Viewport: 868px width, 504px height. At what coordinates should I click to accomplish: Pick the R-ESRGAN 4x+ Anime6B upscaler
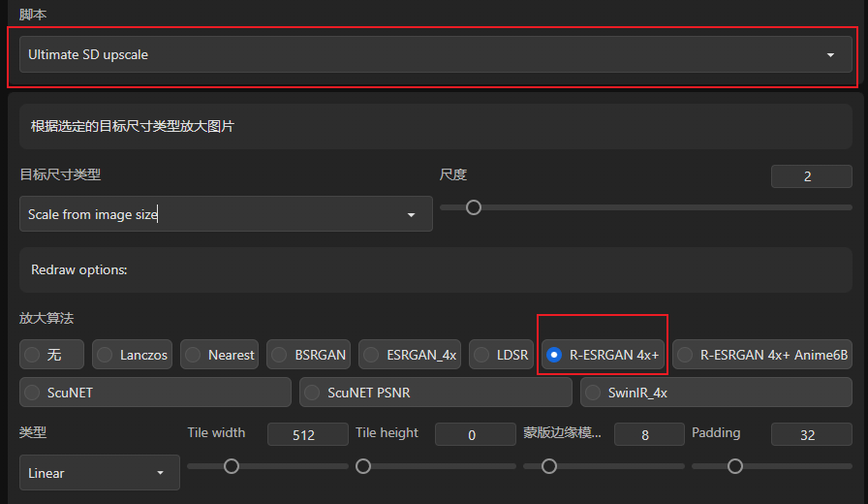pyautogui.click(x=762, y=355)
